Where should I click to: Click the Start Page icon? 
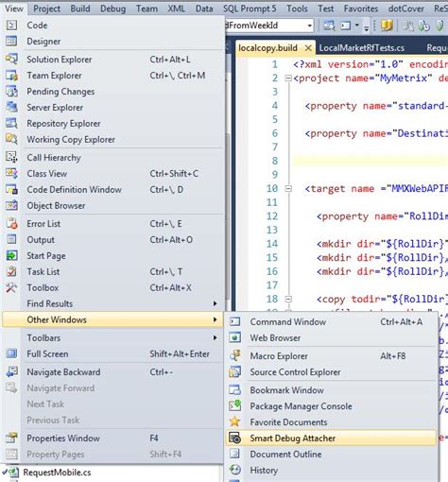click(11, 255)
